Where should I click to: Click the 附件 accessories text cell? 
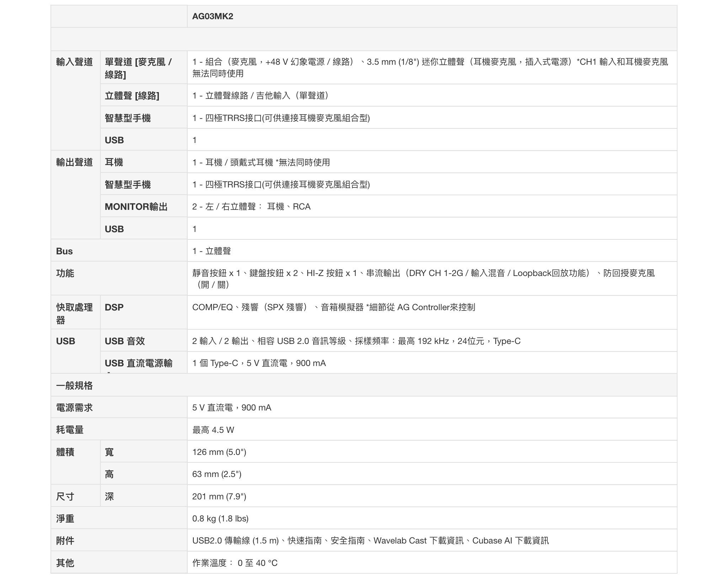coord(370,541)
